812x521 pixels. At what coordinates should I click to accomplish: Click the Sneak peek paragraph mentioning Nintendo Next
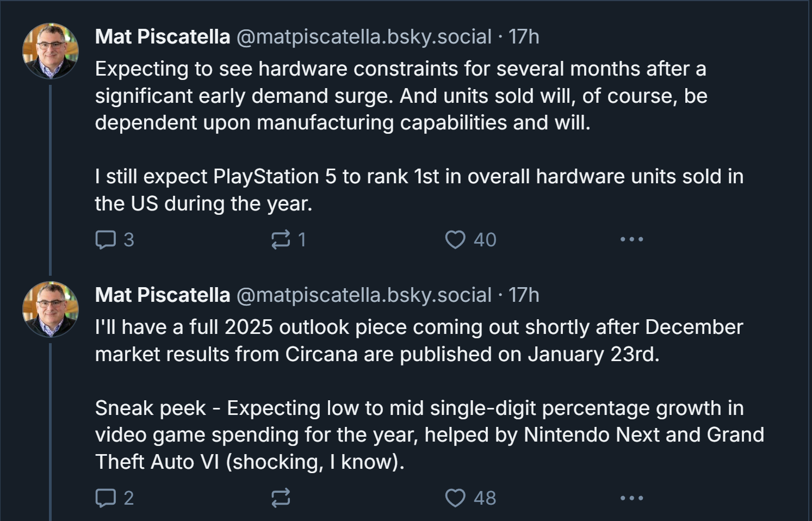pyautogui.click(x=429, y=435)
